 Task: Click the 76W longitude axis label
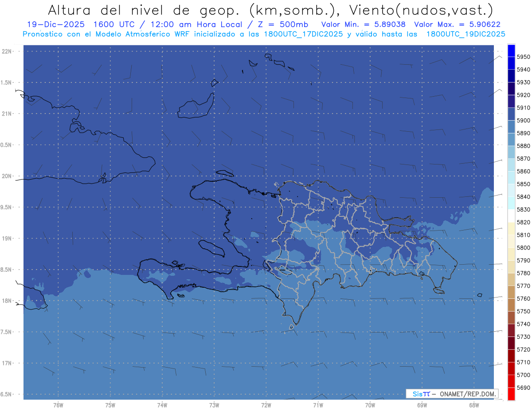coord(58,405)
